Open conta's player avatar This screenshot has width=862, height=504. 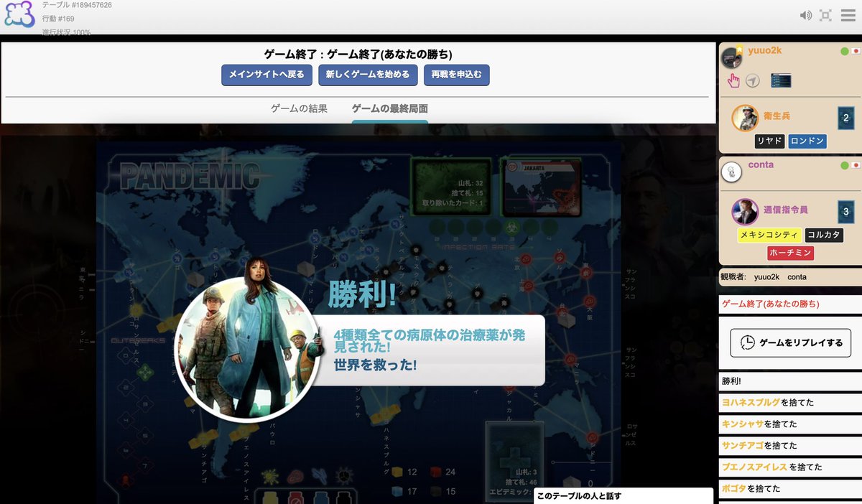[x=731, y=172]
